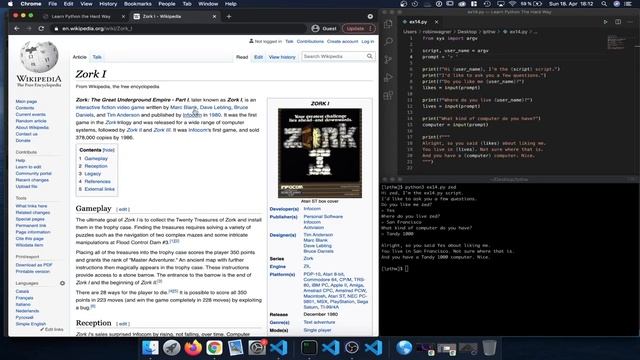640x360 pixels.
Task: Open the VS Code Extensions icon
Action: point(388,96)
